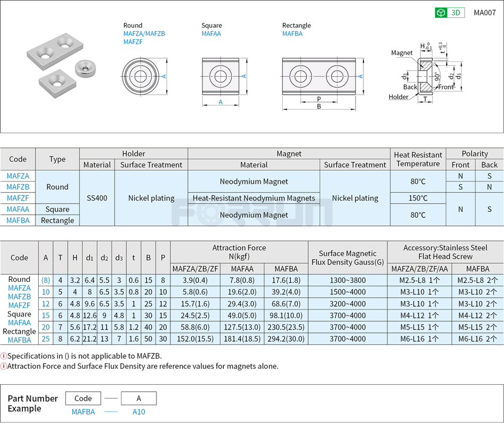The width and height of the screenshot is (504, 425).
Task: Choose the A value 15 in the dimensions table
Action: point(46,315)
